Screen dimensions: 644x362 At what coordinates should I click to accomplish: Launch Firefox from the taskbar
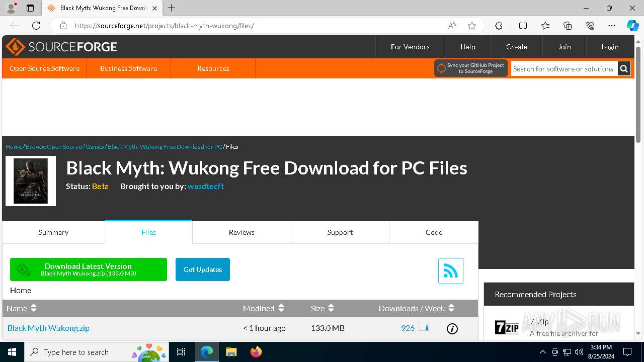(256, 352)
